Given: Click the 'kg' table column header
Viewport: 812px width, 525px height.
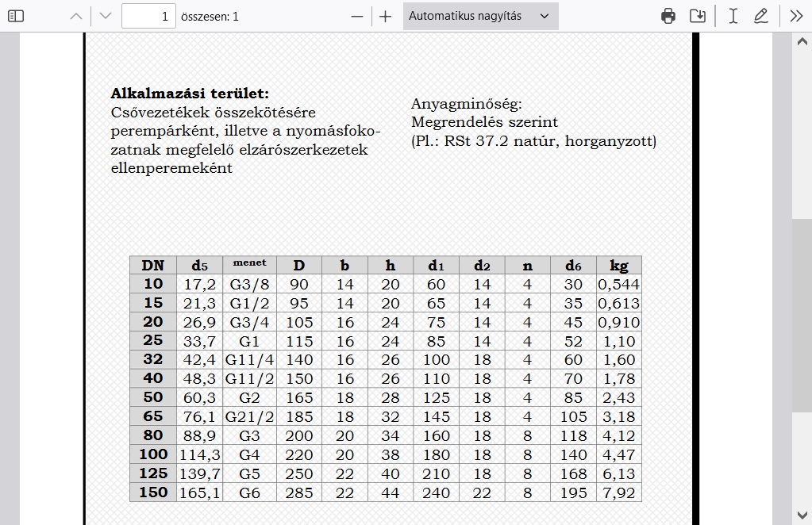Looking at the screenshot, I should (618, 265).
